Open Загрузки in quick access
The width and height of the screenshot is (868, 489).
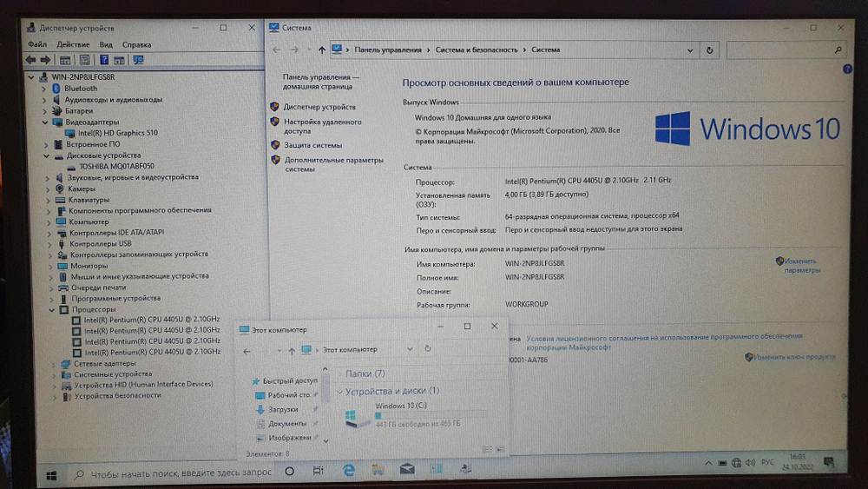(283, 410)
